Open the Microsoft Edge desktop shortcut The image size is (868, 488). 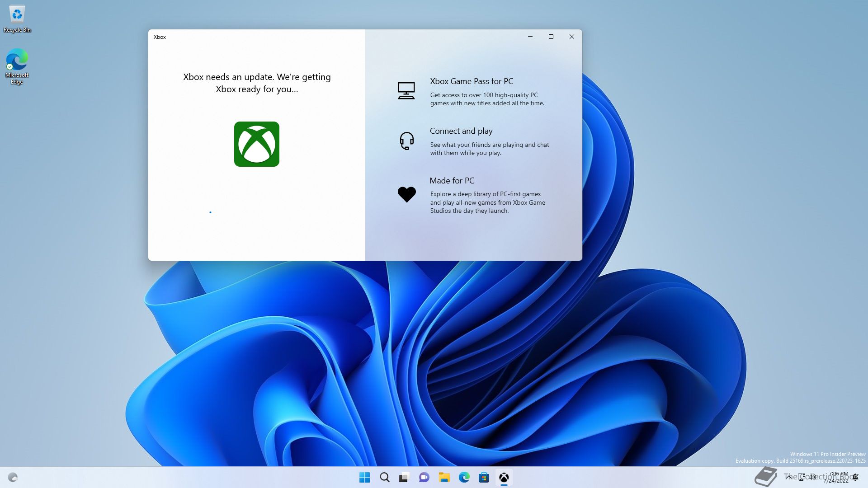17,66
